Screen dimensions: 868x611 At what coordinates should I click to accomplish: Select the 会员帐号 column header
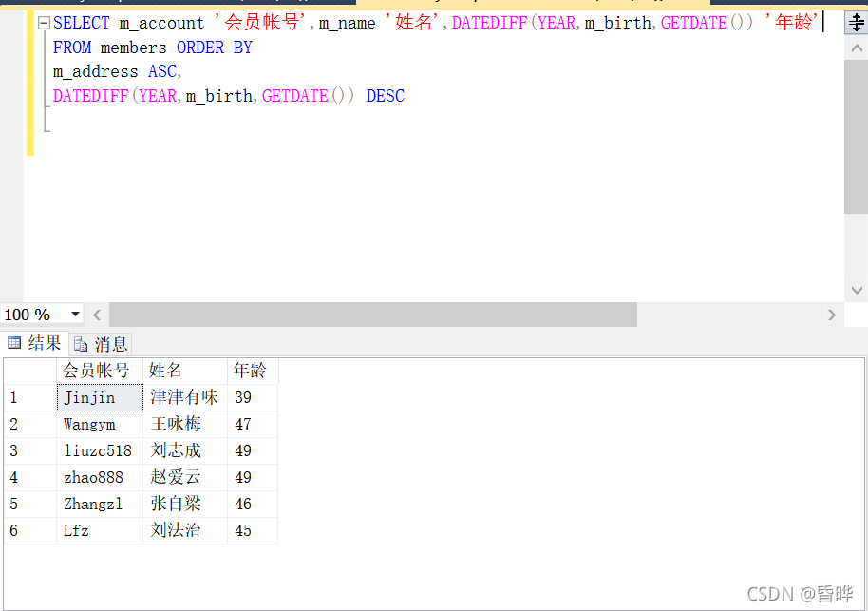pos(100,371)
